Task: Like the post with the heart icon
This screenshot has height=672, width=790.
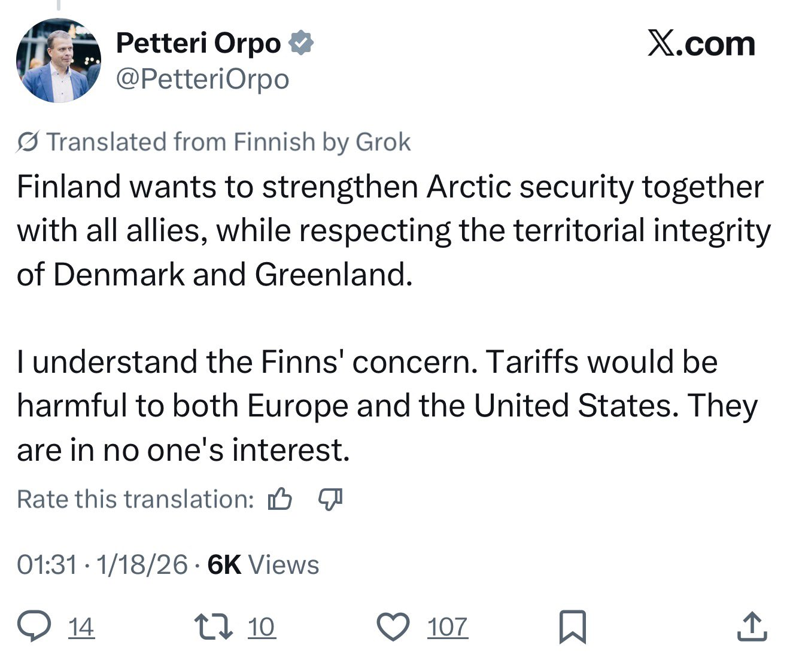Action: (x=393, y=627)
